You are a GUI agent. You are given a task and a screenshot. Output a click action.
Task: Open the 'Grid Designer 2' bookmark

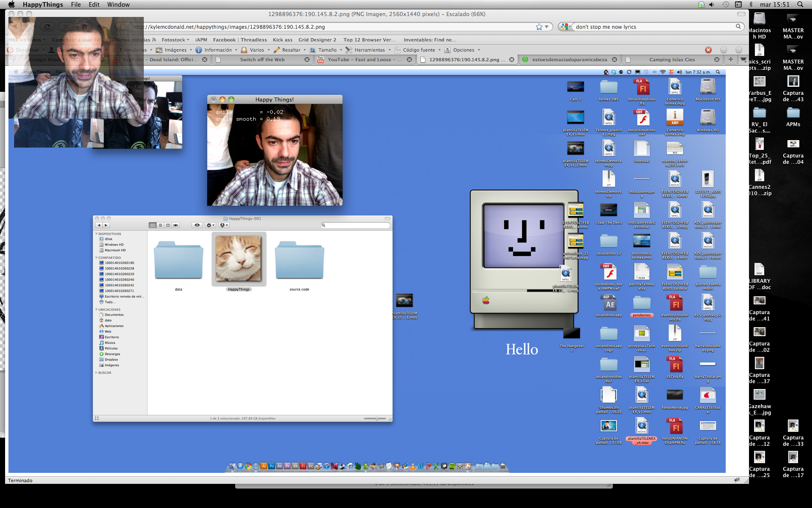click(317, 40)
